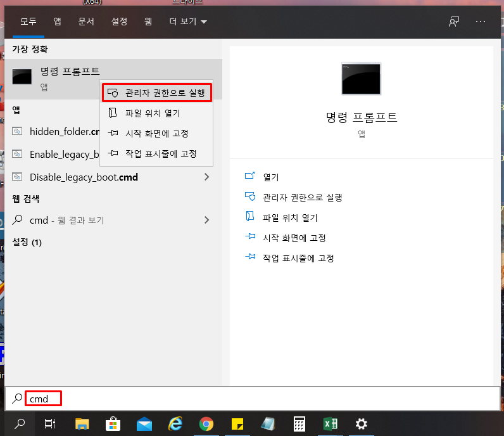Switch to the 설정 search tab

pyautogui.click(x=119, y=22)
